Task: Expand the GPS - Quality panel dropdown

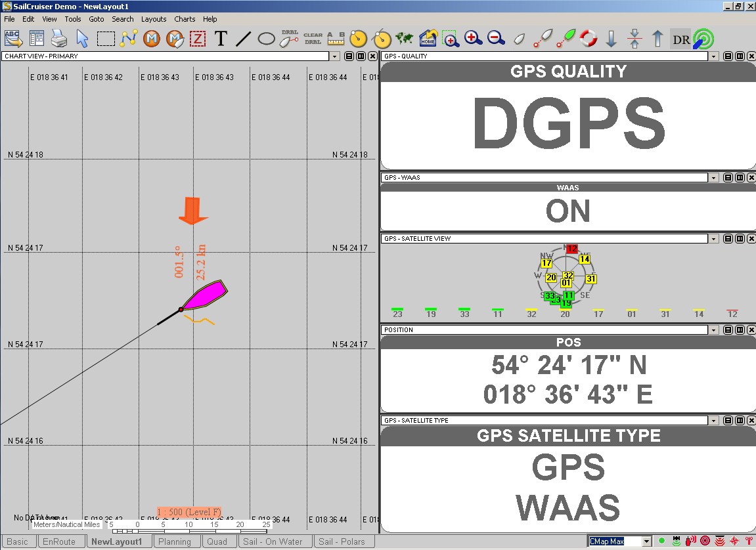Action: (713, 56)
